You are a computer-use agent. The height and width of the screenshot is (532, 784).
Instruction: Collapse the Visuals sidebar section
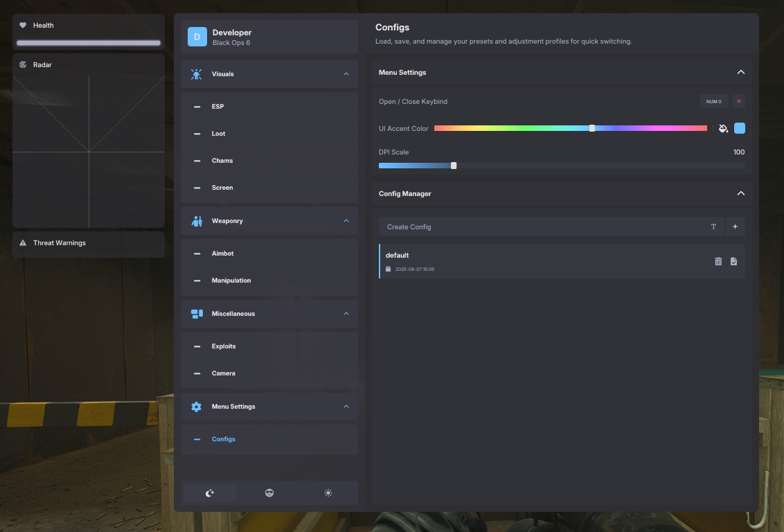pos(346,74)
